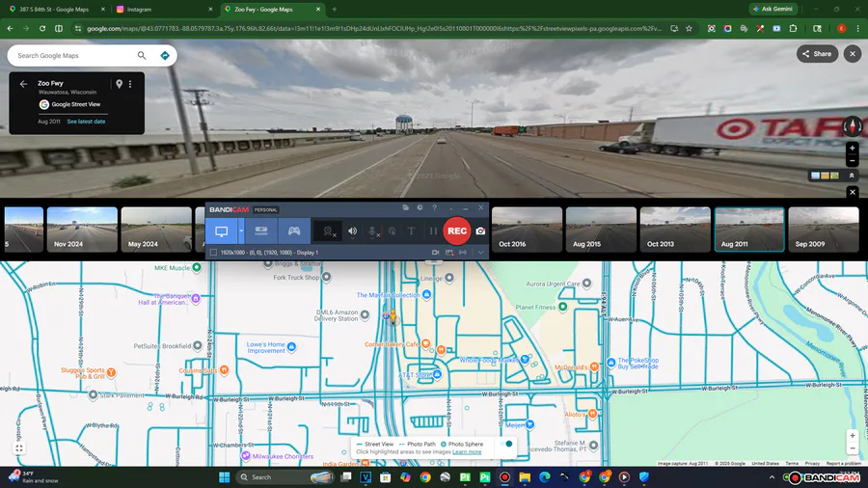
Task: Close Street View with the top-right X
Action: tap(853, 54)
